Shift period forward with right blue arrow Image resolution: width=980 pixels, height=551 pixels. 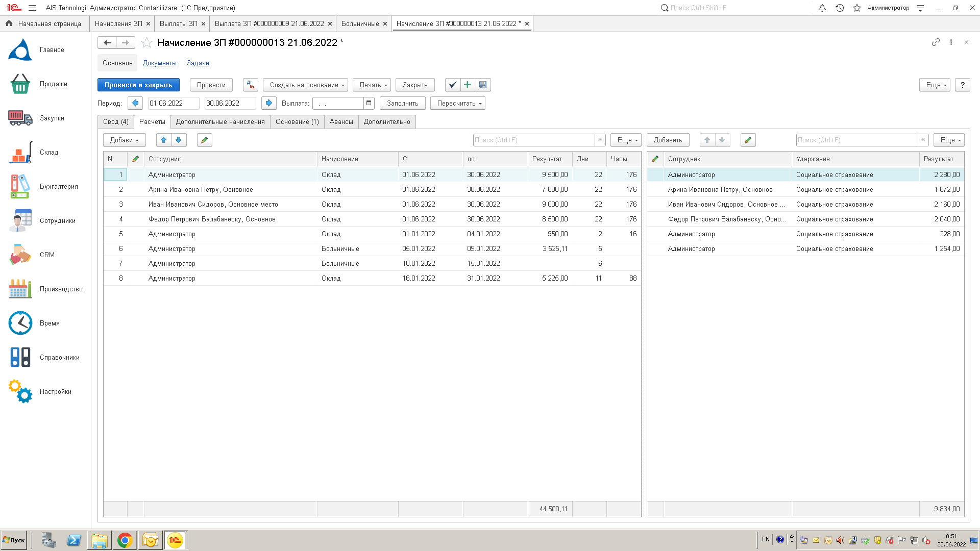268,103
